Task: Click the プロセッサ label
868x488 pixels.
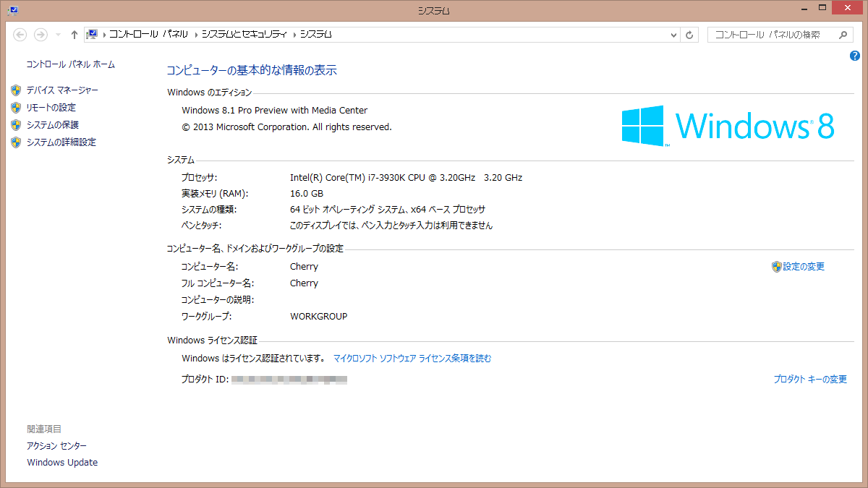Action: [x=199, y=178]
